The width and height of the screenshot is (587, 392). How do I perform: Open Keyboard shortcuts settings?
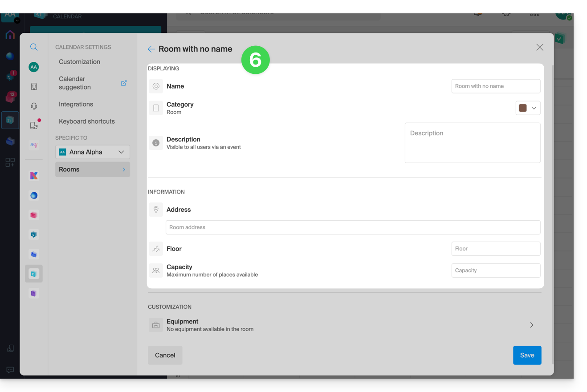[x=86, y=121]
